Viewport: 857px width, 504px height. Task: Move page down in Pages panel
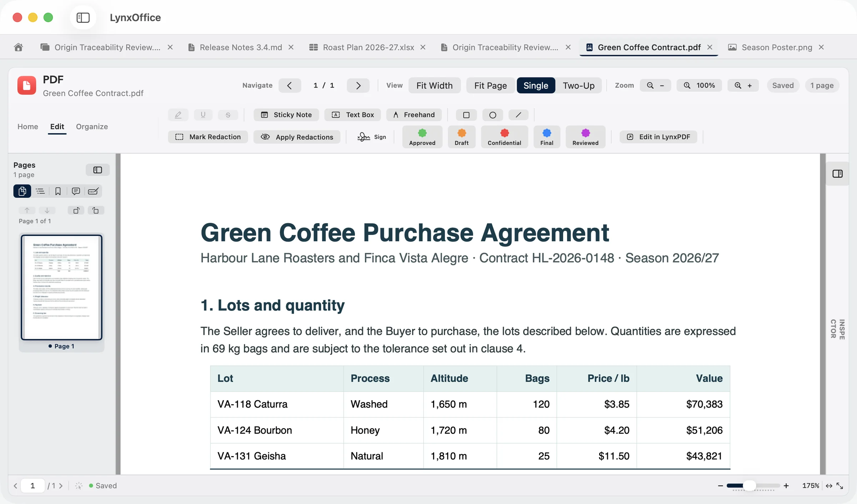pyautogui.click(x=47, y=211)
